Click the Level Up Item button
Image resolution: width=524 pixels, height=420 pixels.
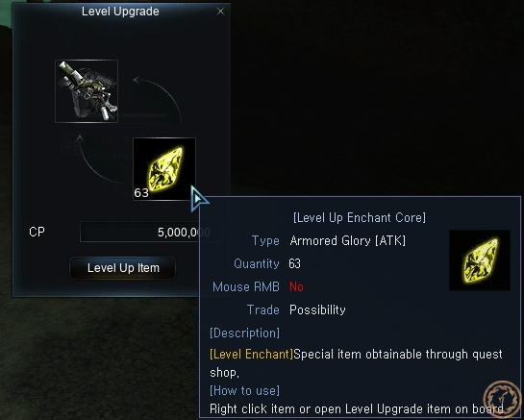pos(122,268)
